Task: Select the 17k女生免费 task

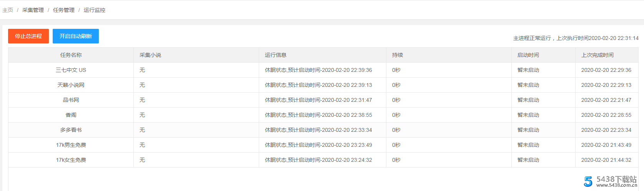Action: 71,160
